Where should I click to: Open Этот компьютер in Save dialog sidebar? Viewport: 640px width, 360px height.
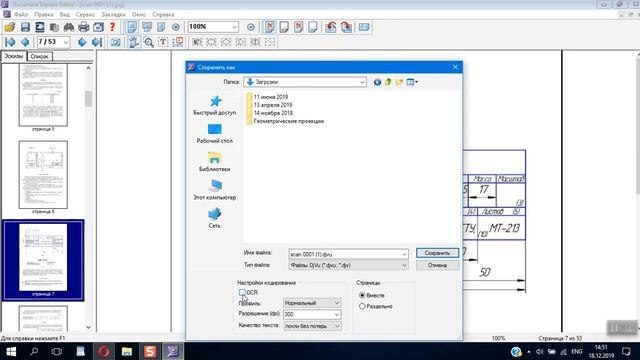coord(215,190)
